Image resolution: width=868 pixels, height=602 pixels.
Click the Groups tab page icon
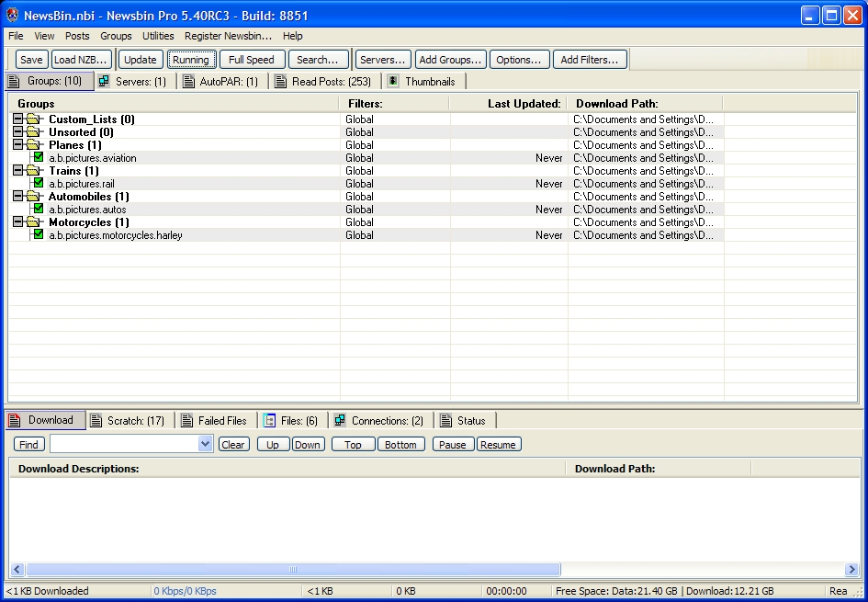point(14,82)
